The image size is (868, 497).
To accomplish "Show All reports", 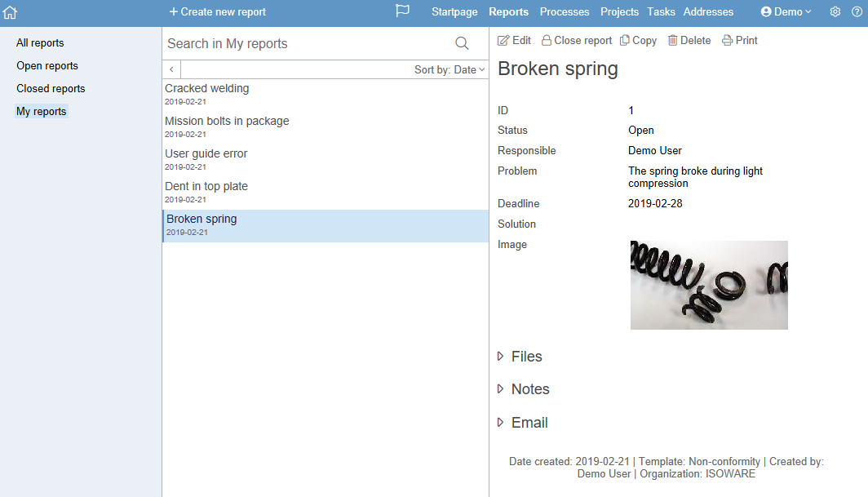I will point(40,42).
